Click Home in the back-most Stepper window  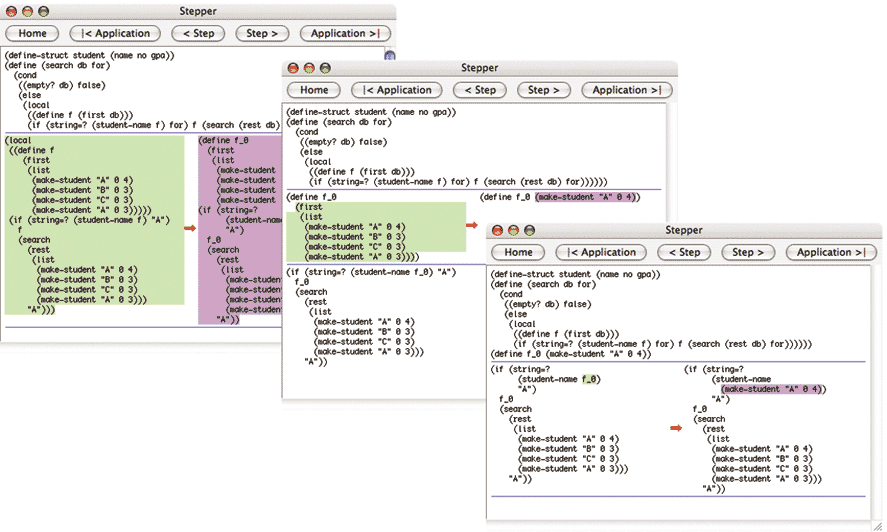32,33
